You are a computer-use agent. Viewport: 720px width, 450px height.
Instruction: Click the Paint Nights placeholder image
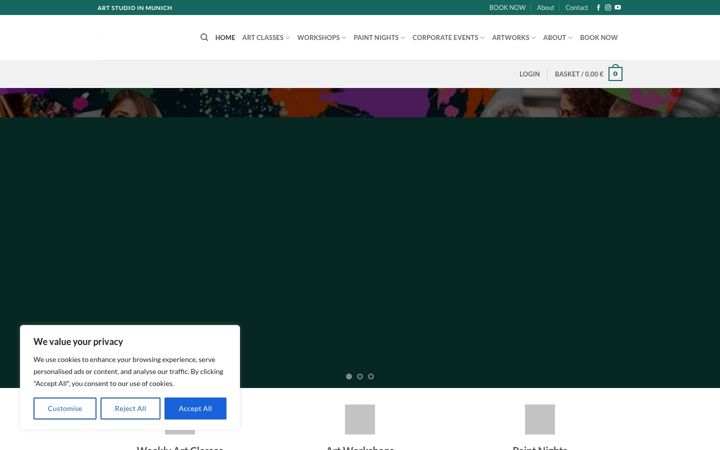(x=540, y=419)
